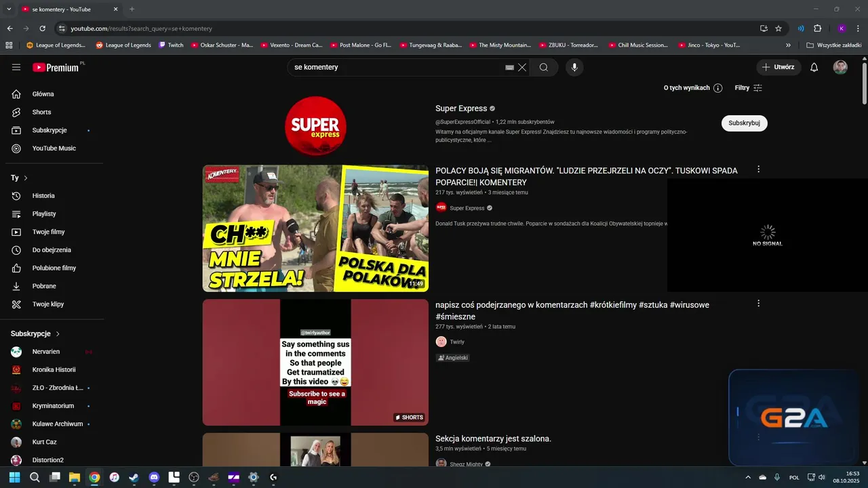
Task: Open the Wszystkie zakładki bookmarks folder
Action: click(833, 45)
